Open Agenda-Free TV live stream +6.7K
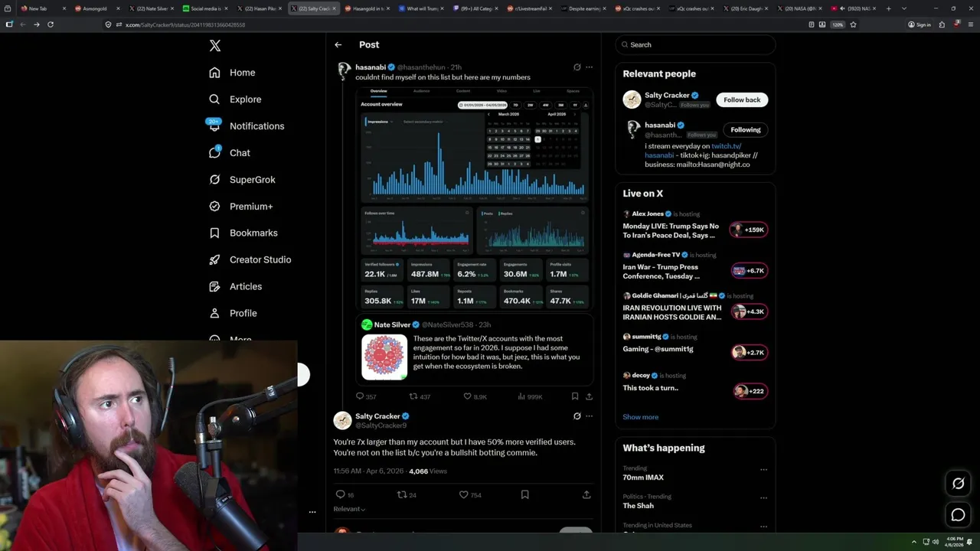The width and height of the screenshot is (980, 551). click(695, 266)
